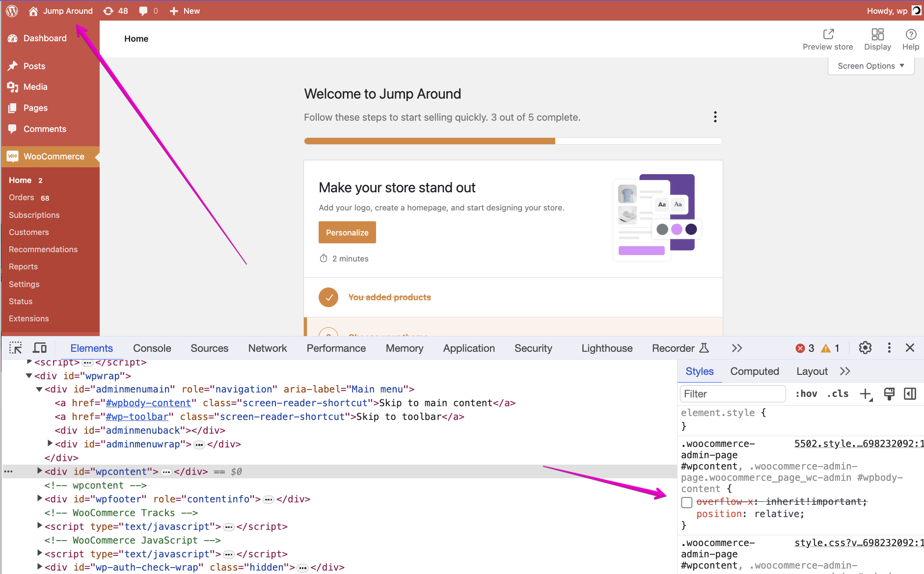The width and height of the screenshot is (924, 574).
Task: Switch to the Console tab
Action: pos(152,347)
